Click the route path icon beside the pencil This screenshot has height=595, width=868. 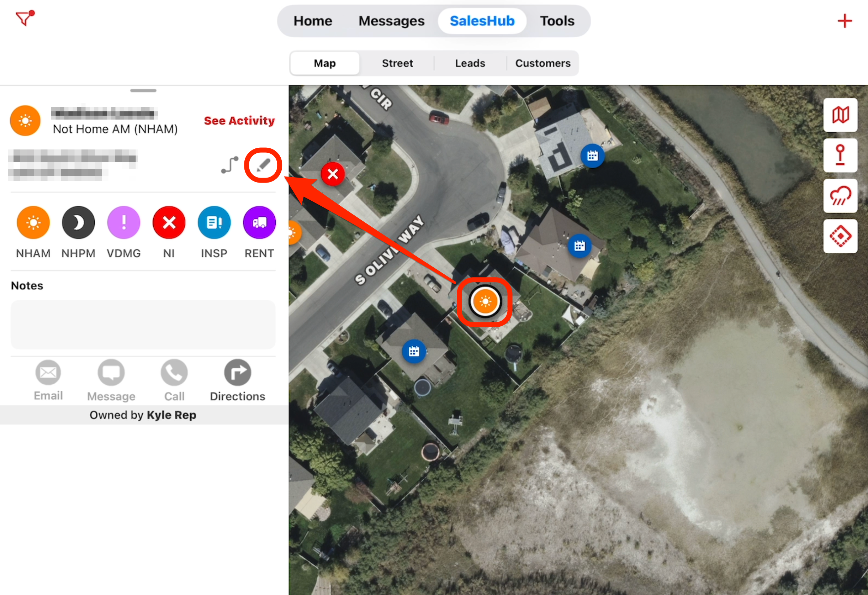pyautogui.click(x=229, y=165)
